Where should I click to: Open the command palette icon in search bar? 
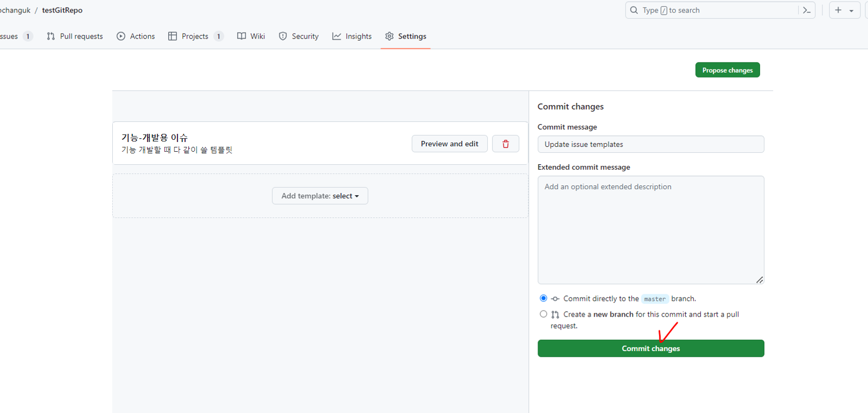(807, 10)
